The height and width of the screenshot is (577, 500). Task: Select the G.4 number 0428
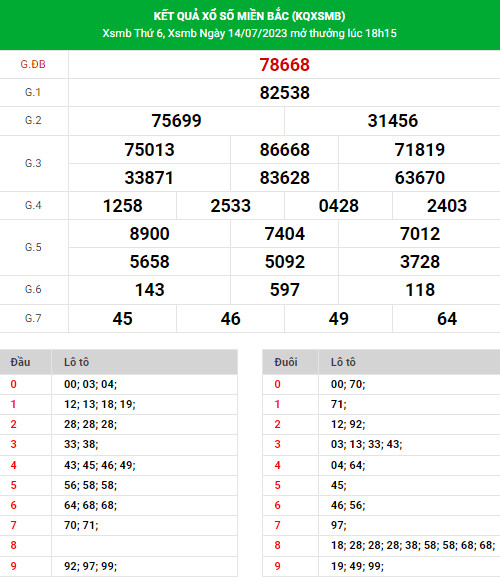338,206
